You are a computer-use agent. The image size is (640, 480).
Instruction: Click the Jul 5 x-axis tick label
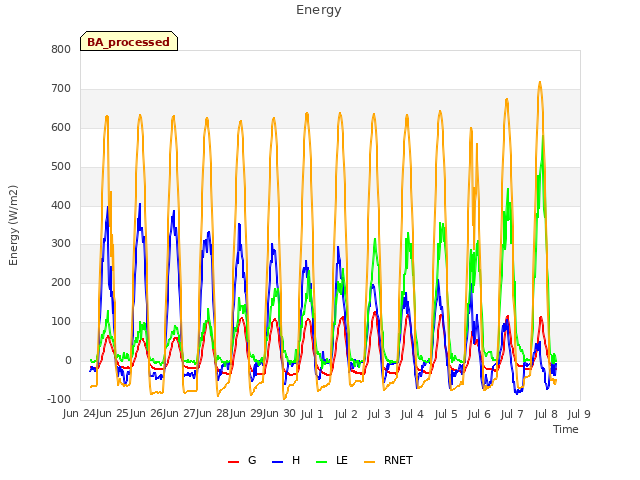[x=446, y=414]
